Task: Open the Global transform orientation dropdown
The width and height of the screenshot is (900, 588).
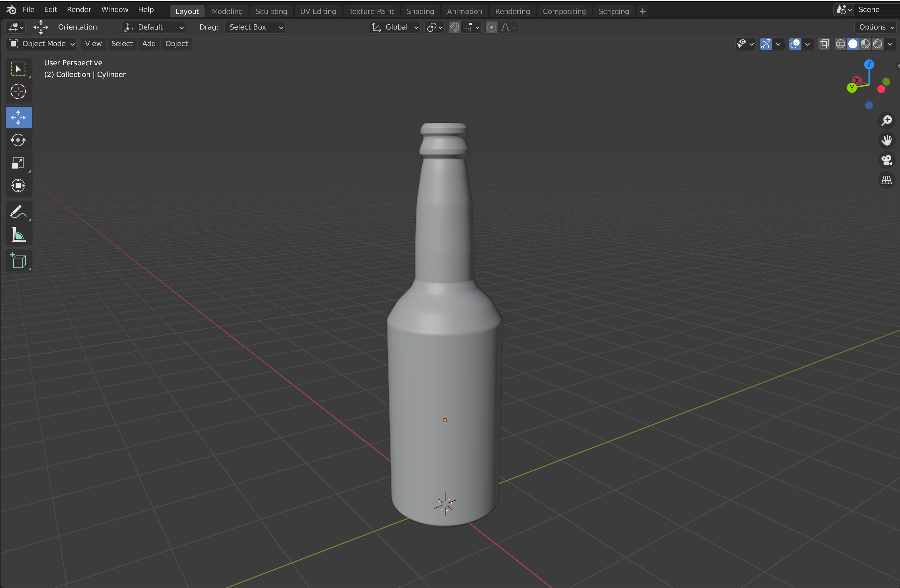Action: 395,27
